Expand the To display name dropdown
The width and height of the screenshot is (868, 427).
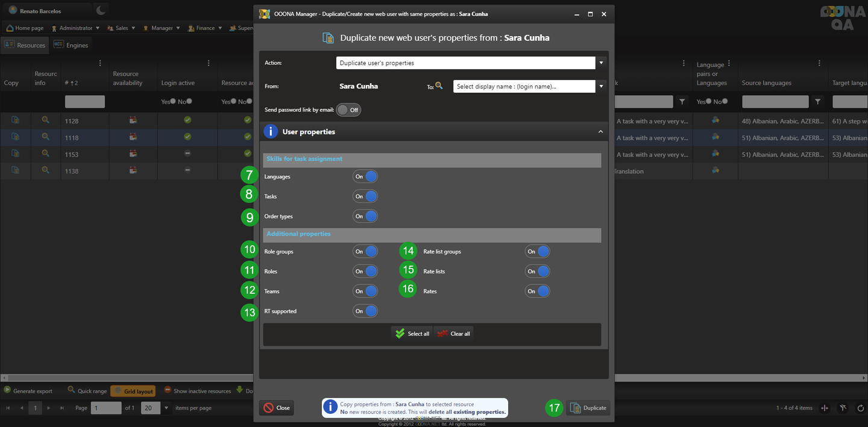[x=601, y=86]
